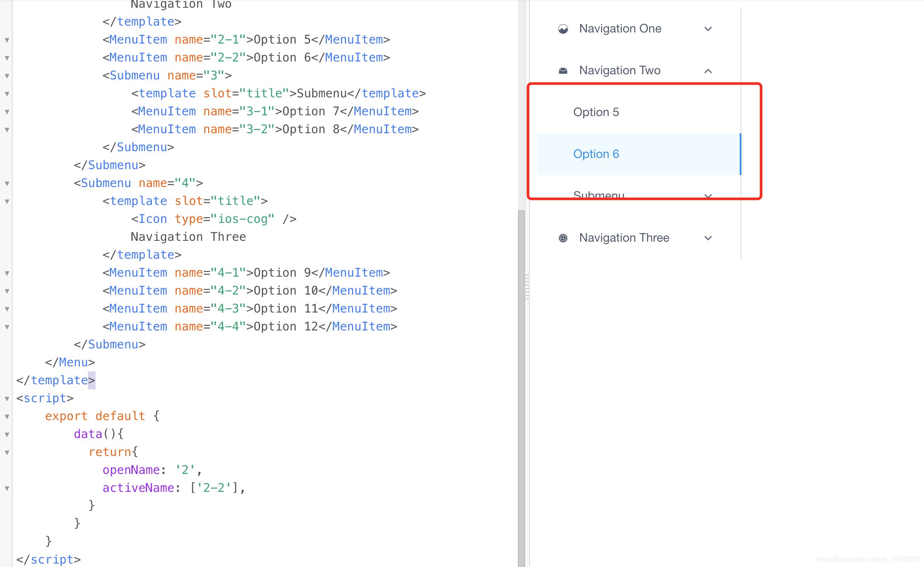Screen dimensions: 924x567
Task: Expand the Navigation Three chevron arrow
Action: click(708, 238)
